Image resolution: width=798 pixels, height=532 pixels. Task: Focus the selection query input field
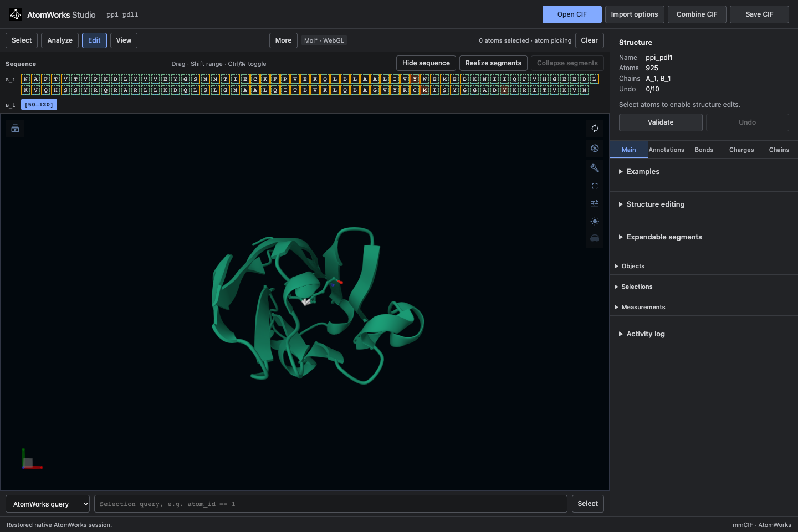coord(331,504)
